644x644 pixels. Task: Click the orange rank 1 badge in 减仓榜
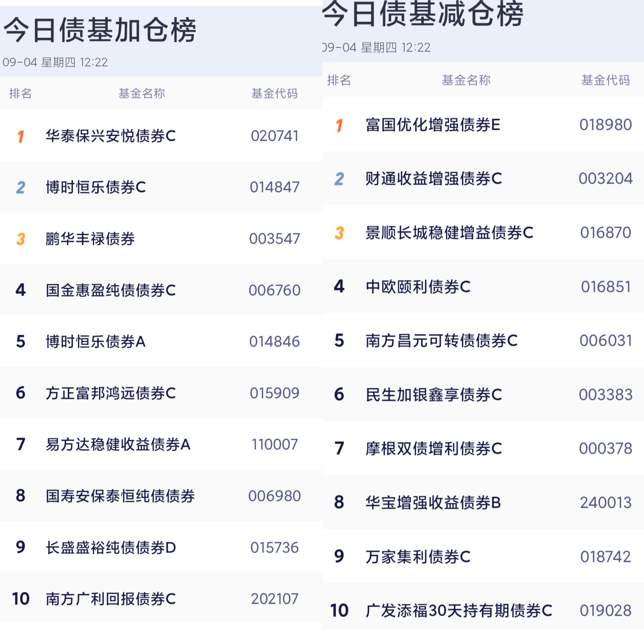click(x=339, y=125)
